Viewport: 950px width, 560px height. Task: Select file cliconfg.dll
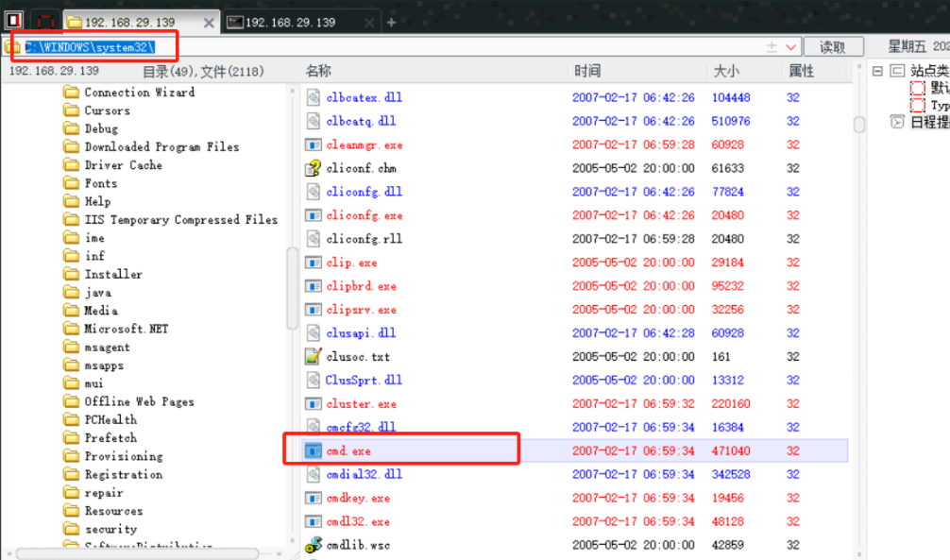365,192
